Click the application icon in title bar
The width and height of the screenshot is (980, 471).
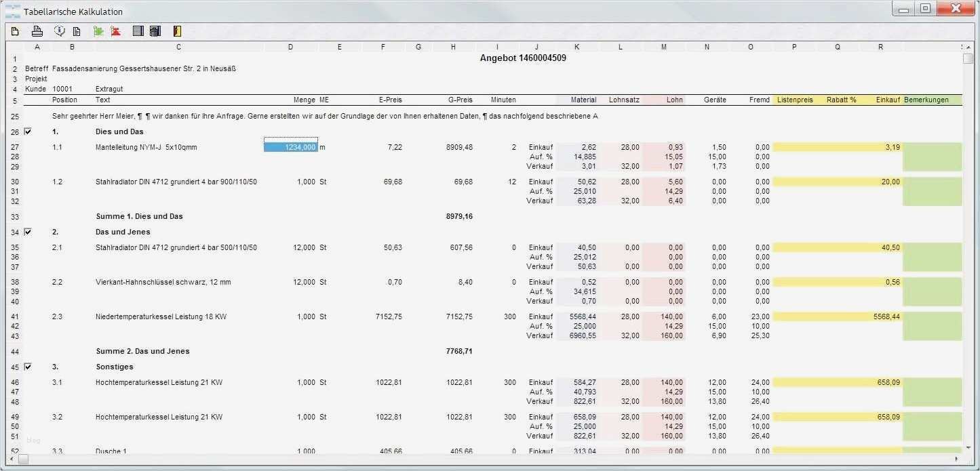tap(12, 11)
